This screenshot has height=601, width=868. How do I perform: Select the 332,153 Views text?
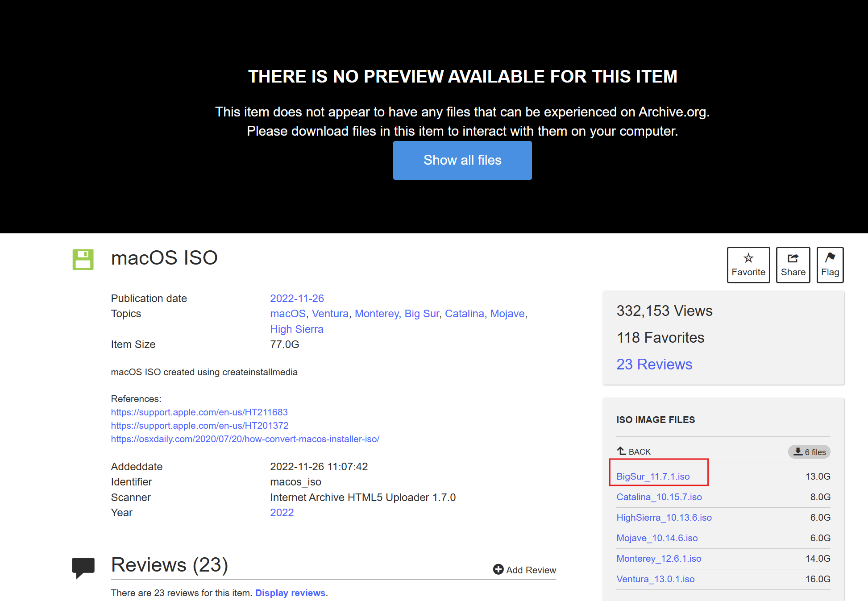point(664,311)
